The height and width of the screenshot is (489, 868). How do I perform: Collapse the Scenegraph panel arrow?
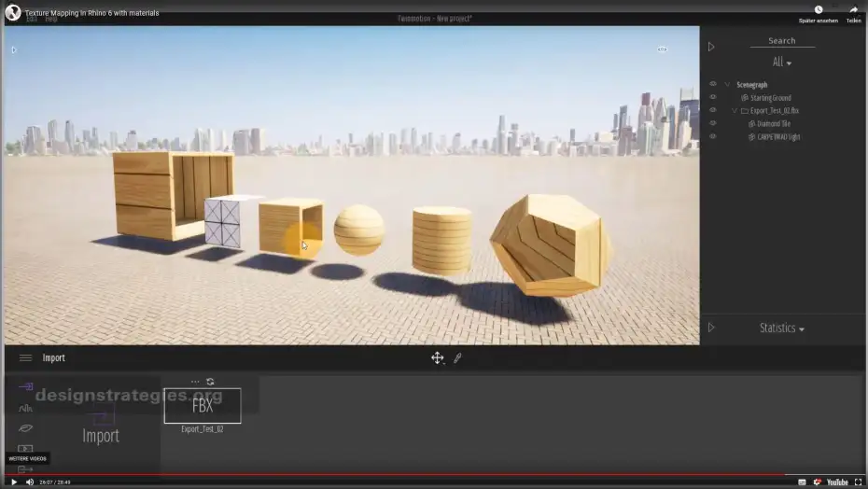click(711, 47)
